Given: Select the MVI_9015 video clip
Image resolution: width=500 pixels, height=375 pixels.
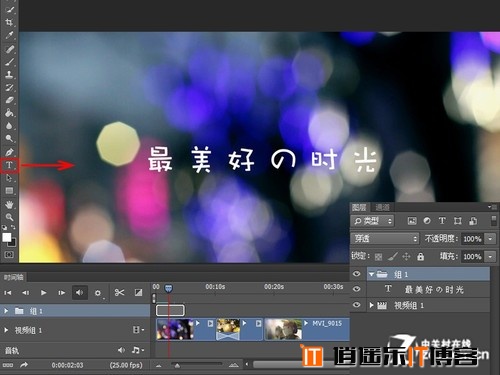Looking at the screenshot, I should point(307,329).
